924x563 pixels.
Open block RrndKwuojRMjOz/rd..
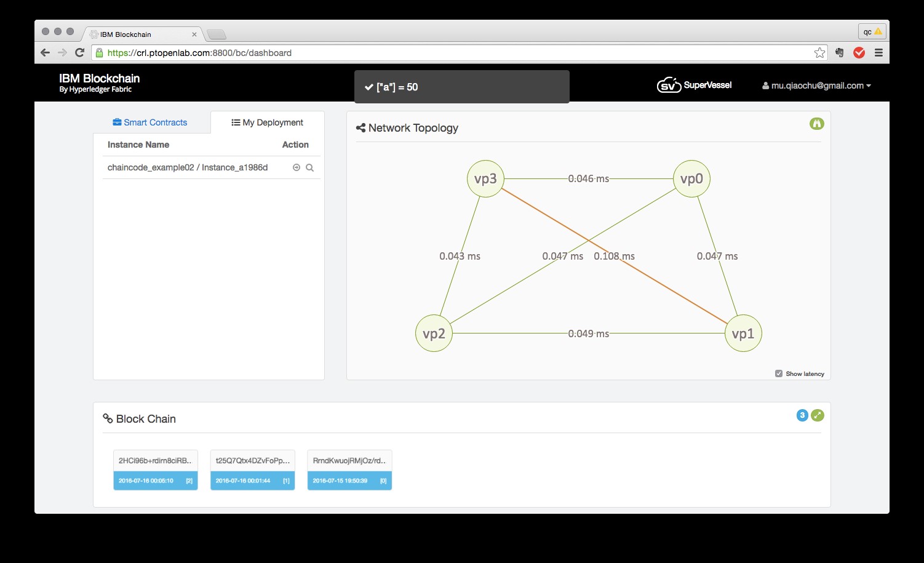349,470
